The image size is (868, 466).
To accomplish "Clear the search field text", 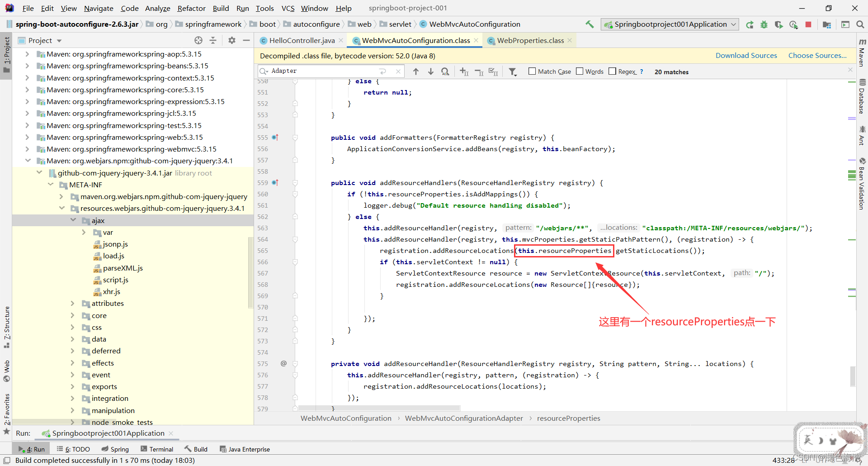I will (398, 71).
